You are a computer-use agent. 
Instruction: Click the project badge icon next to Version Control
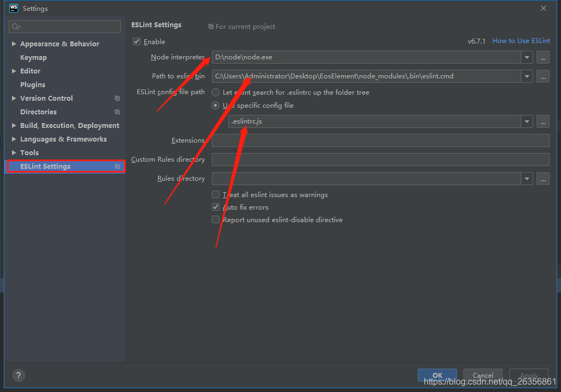[x=118, y=98]
